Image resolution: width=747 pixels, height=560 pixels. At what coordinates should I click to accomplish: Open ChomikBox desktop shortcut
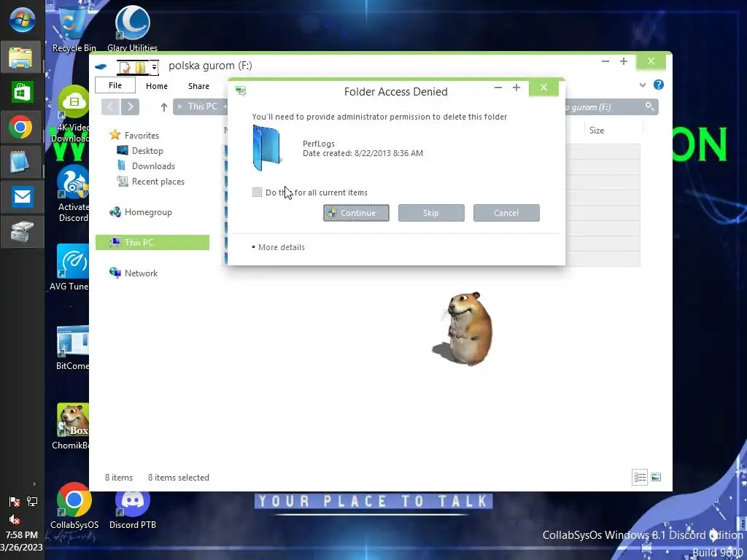click(x=71, y=427)
